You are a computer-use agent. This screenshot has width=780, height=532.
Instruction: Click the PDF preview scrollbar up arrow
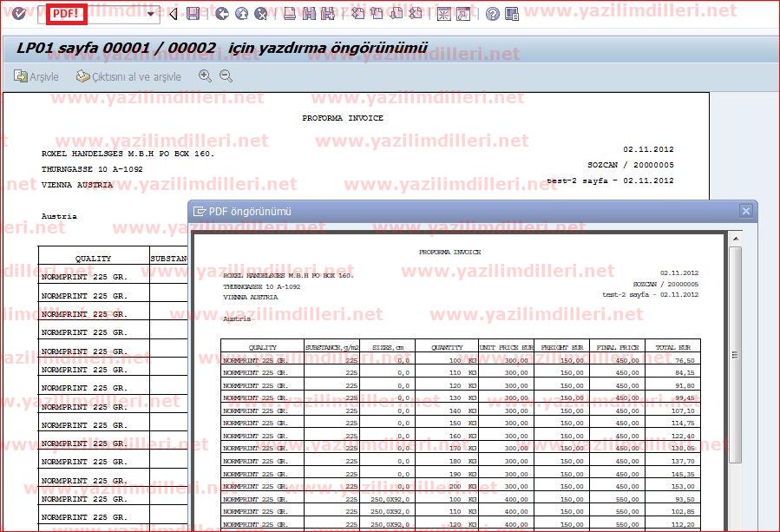pos(735,239)
